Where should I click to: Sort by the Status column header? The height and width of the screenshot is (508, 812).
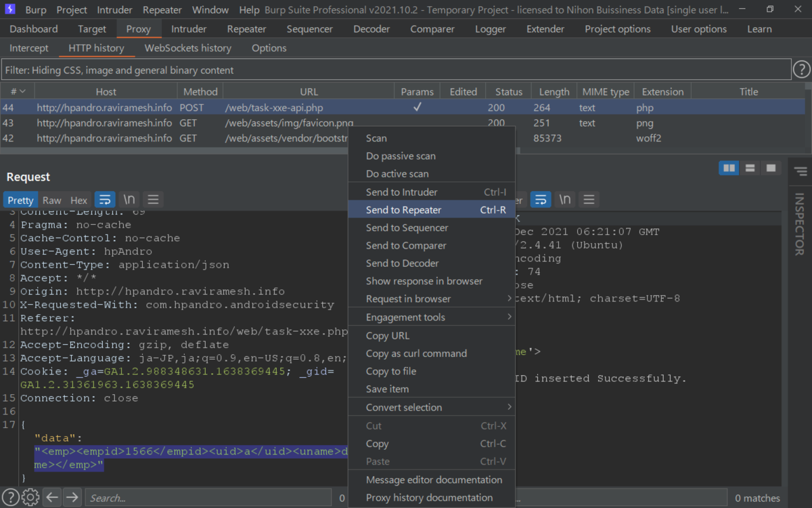pyautogui.click(x=509, y=91)
